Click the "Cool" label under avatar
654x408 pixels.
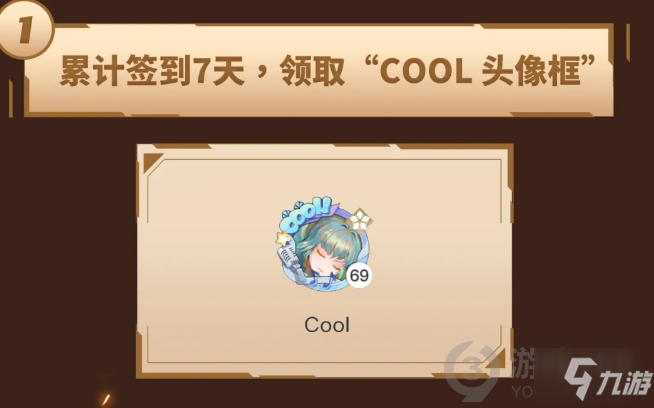(x=327, y=325)
